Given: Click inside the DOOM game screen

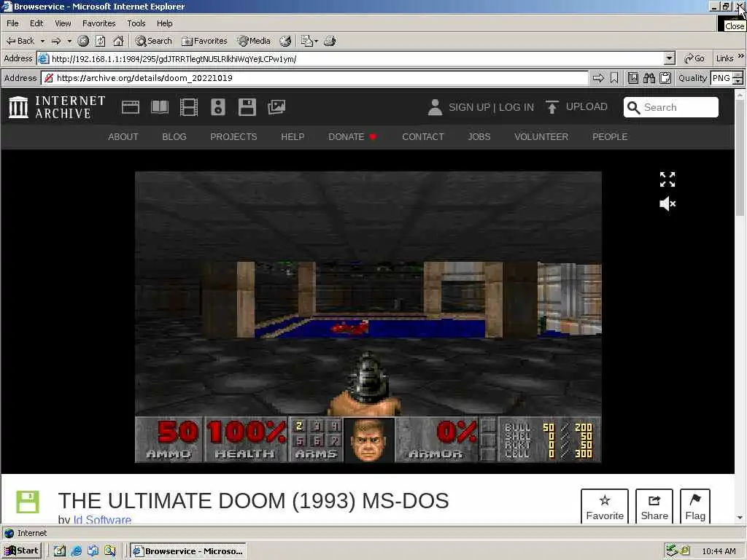Looking at the screenshot, I should coord(368,316).
